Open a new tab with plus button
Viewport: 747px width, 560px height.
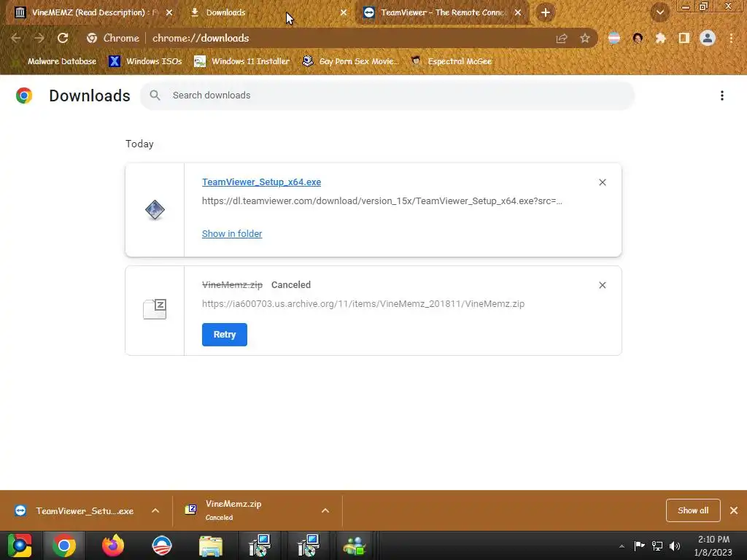click(x=546, y=12)
